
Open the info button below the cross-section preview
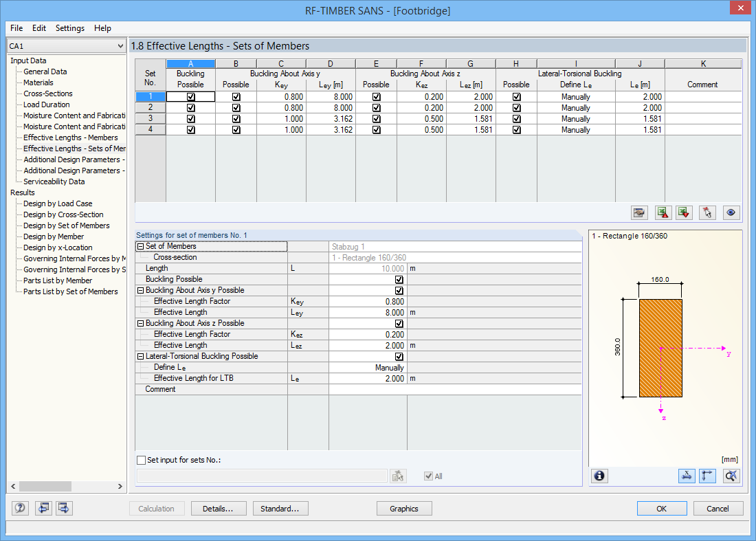(x=599, y=476)
